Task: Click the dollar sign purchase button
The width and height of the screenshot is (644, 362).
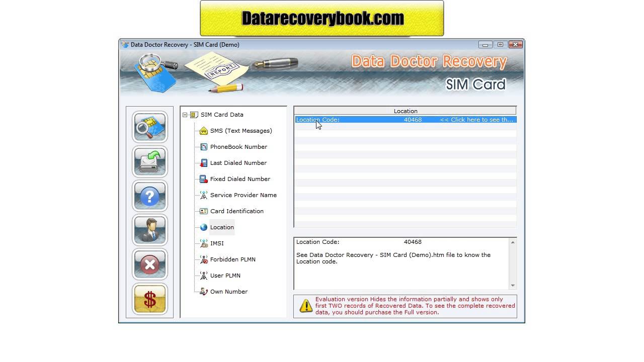Action: tap(149, 299)
